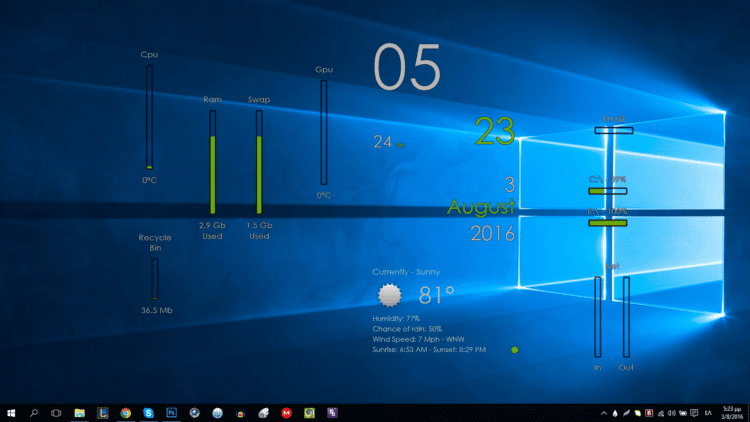Image resolution: width=750 pixels, height=422 pixels.
Task: Click the green dot beside weather info
Action: pyautogui.click(x=515, y=350)
